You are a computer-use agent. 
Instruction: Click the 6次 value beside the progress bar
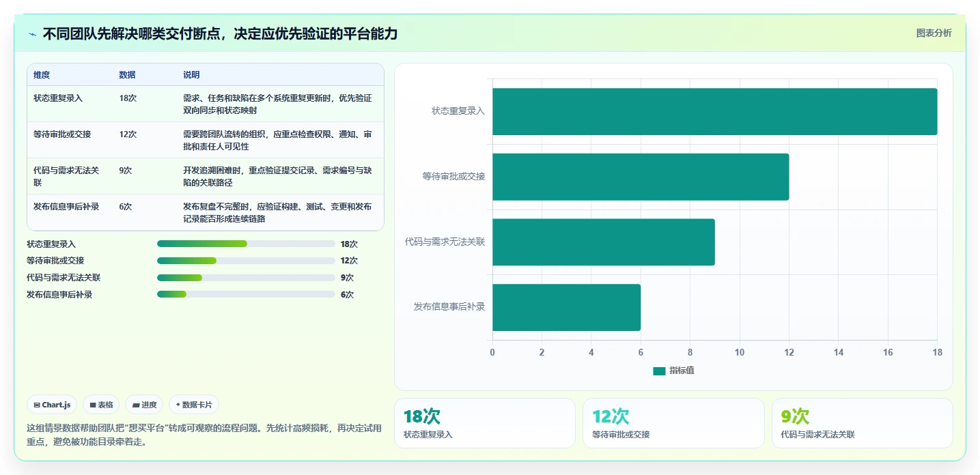click(x=347, y=295)
